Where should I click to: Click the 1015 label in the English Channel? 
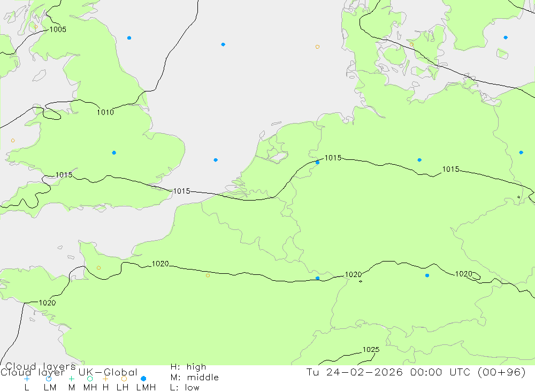182,191
